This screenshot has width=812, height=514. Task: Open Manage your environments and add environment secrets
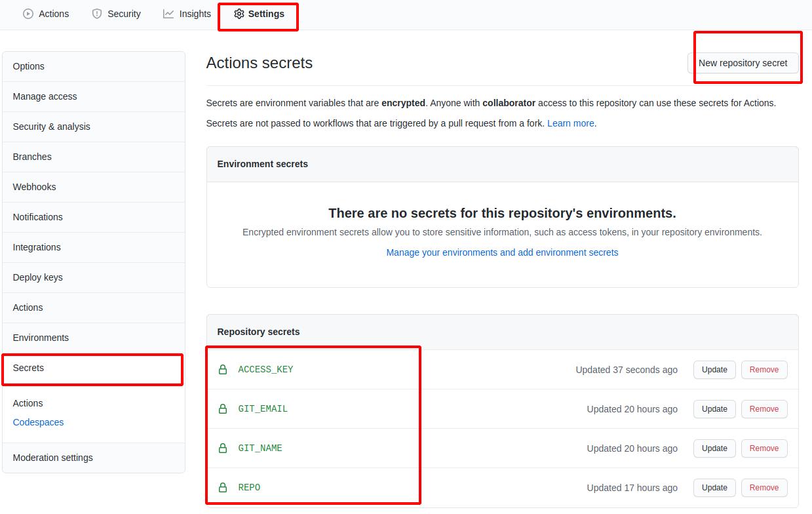coord(502,252)
